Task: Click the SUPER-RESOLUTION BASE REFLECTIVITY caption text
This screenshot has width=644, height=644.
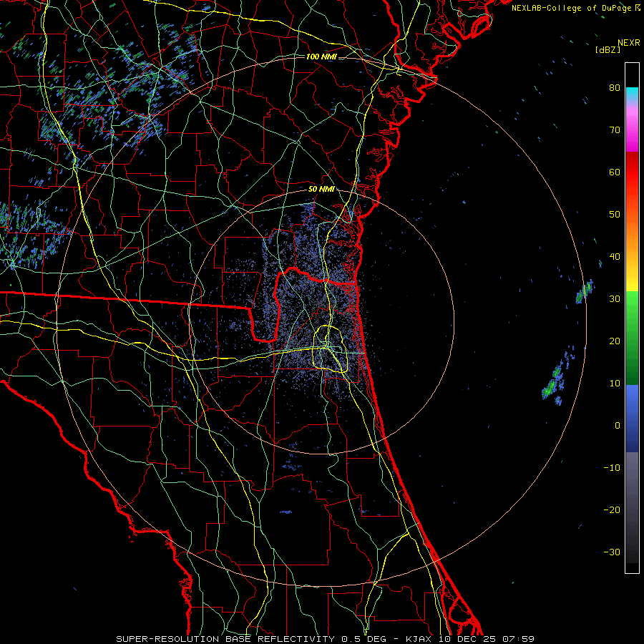Action: point(225,639)
